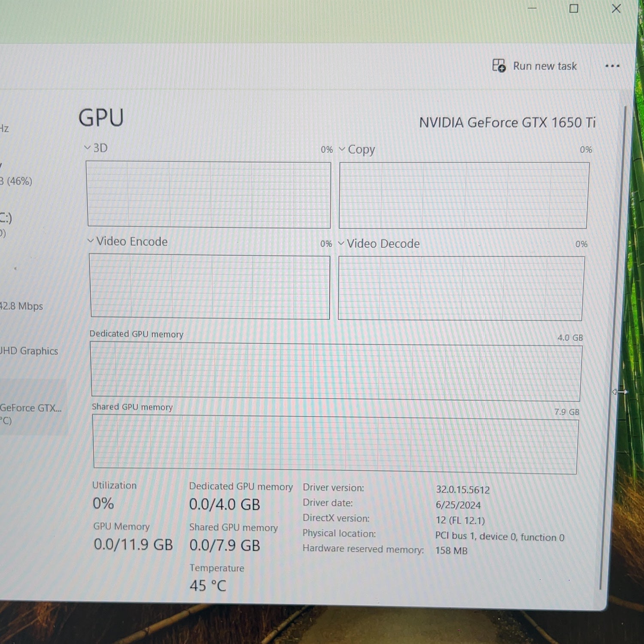Open the Copy engine dropdown chevron
Viewport: 644px width, 644px height.
(342, 149)
